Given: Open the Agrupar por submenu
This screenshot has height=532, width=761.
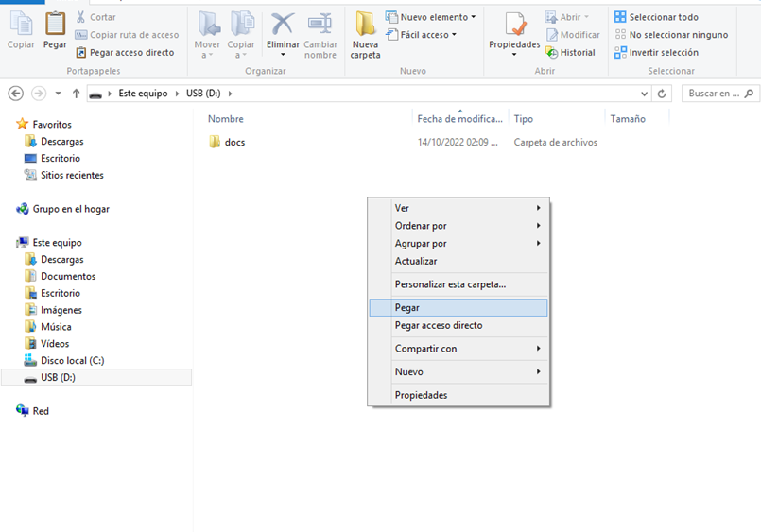Looking at the screenshot, I should pos(458,244).
